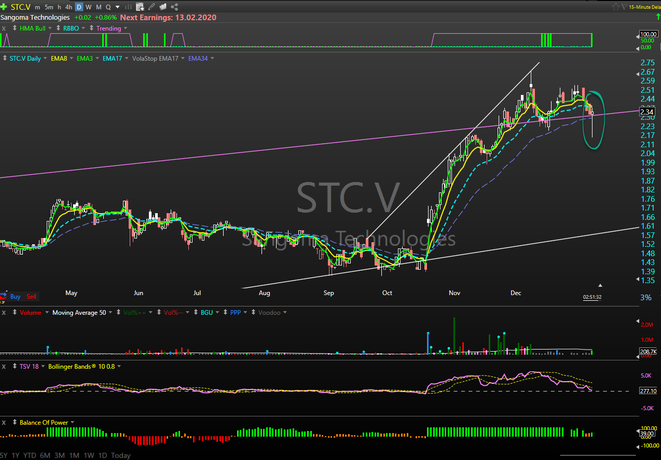The height and width of the screenshot is (460, 661).
Task: Click the Sell button
Action: tap(31, 296)
